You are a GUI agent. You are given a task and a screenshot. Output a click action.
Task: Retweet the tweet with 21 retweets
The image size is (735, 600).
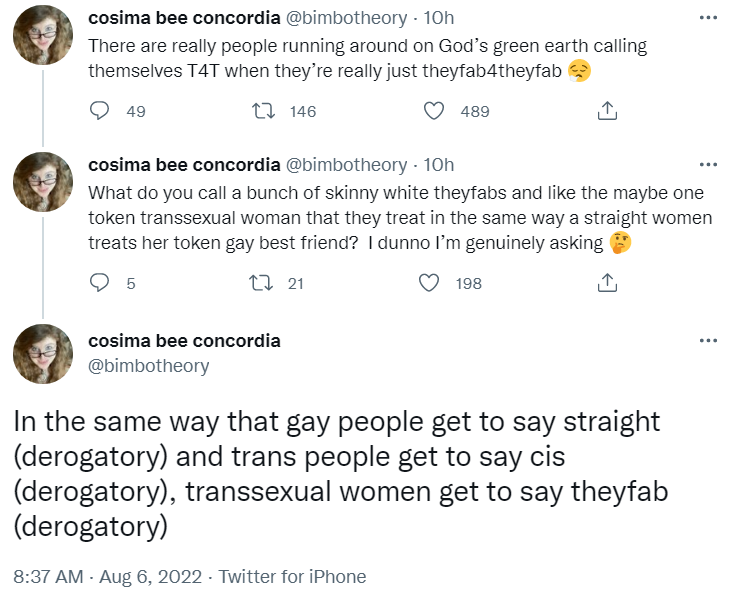pyautogui.click(x=261, y=283)
